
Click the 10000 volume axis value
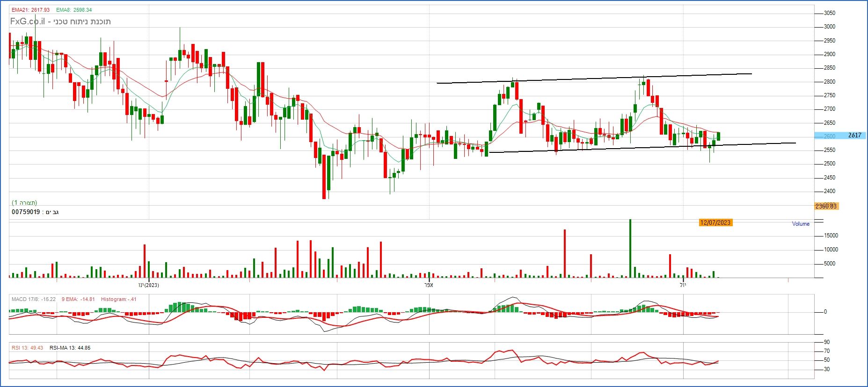click(x=831, y=250)
